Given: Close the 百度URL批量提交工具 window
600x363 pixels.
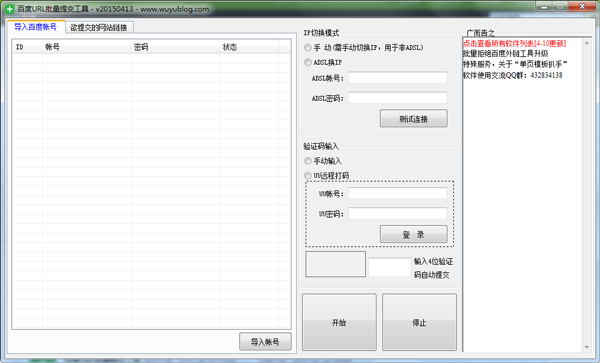Looking at the screenshot, I should pos(582,7).
